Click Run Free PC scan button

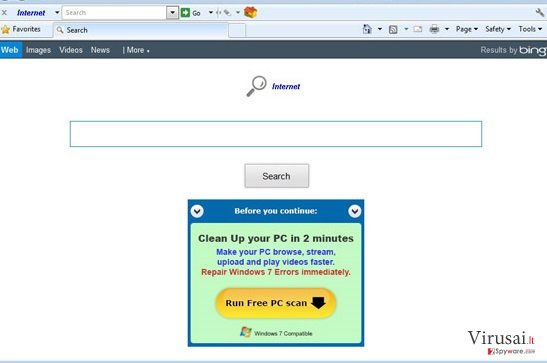(276, 303)
